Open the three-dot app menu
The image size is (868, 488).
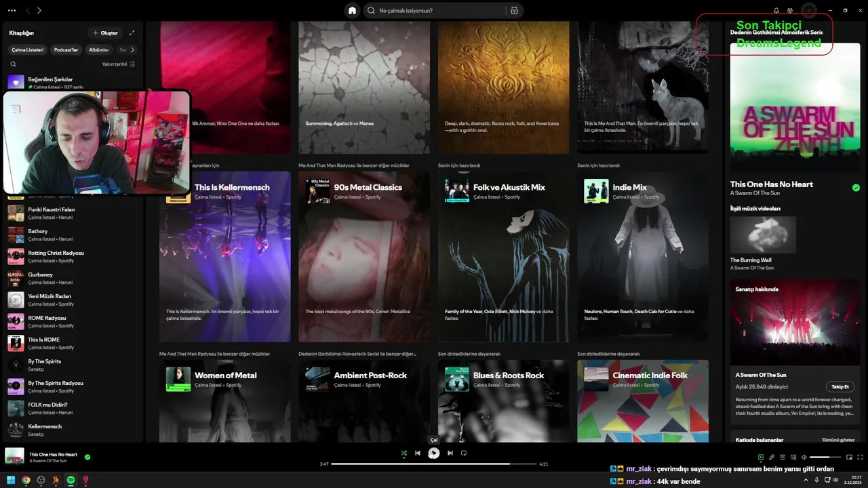[x=12, y=10]
